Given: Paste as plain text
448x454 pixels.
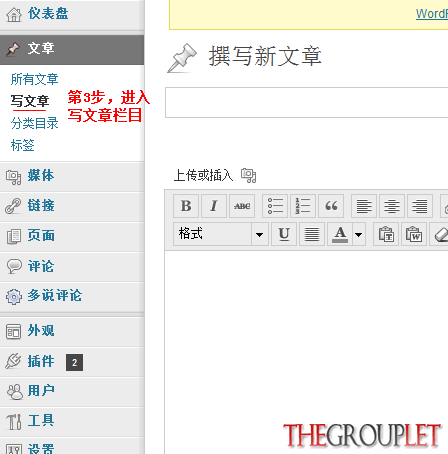Looking at the screenshot, I should (x=386, y=234).
